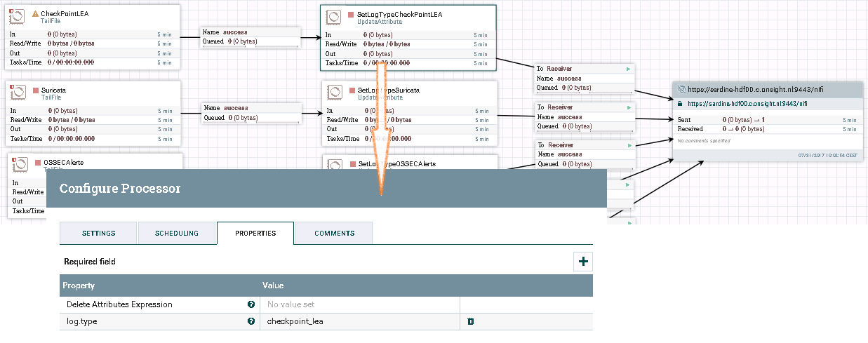
Task: Select the success connection from Suricata
Action: [251, 113]
